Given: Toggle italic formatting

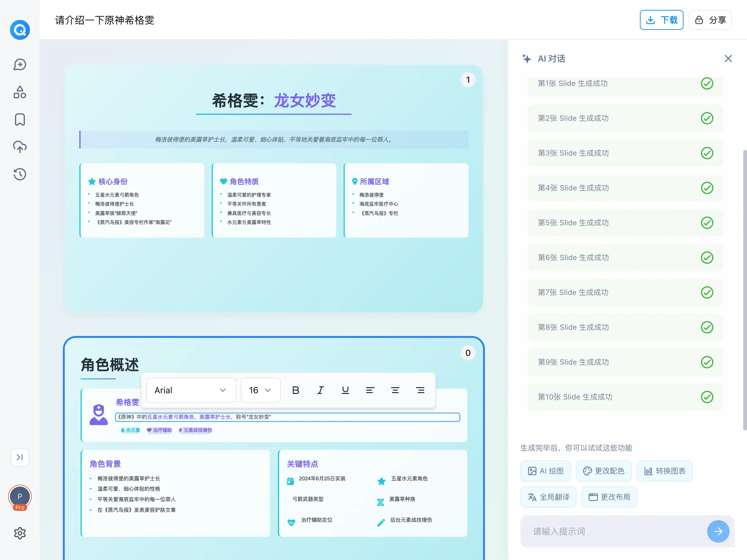Looking at the screenshot, I should pos(320,390).
